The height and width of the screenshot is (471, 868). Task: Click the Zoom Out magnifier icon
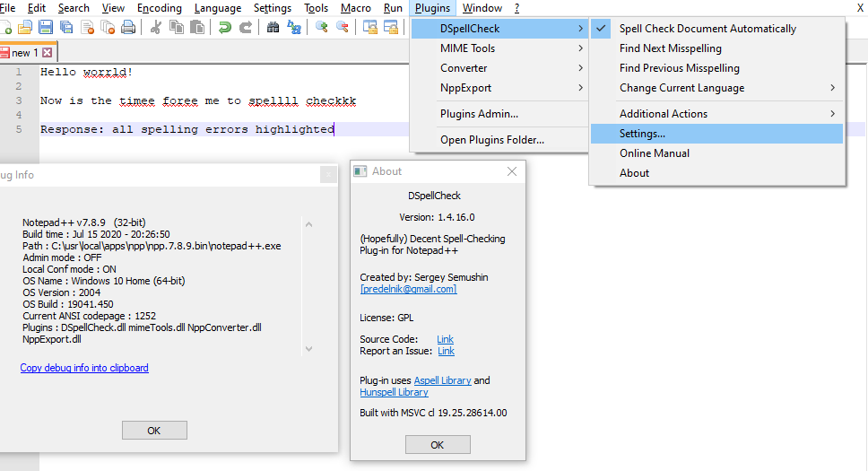pos(343,27)
